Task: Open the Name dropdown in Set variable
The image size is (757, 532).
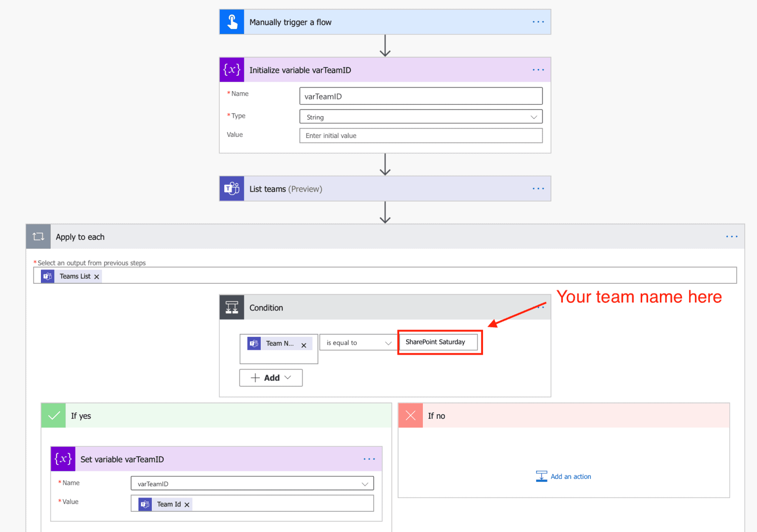Action: pyautogui.click(x=365, y=483)
